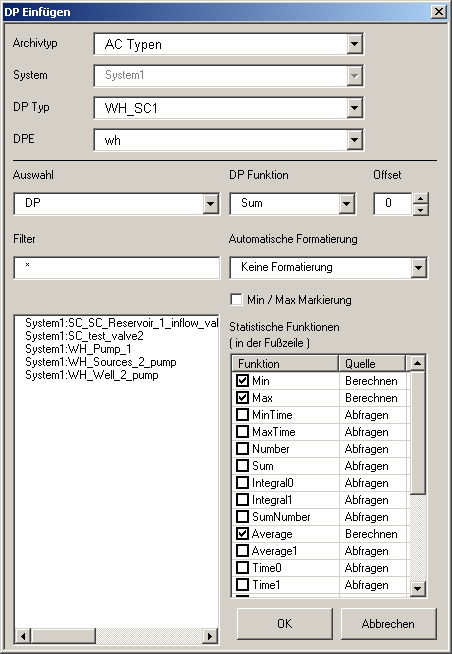Open the Archivtyp dropdown arrow
The width and height of the screenshot is (452, 654).
coord(354,43)
